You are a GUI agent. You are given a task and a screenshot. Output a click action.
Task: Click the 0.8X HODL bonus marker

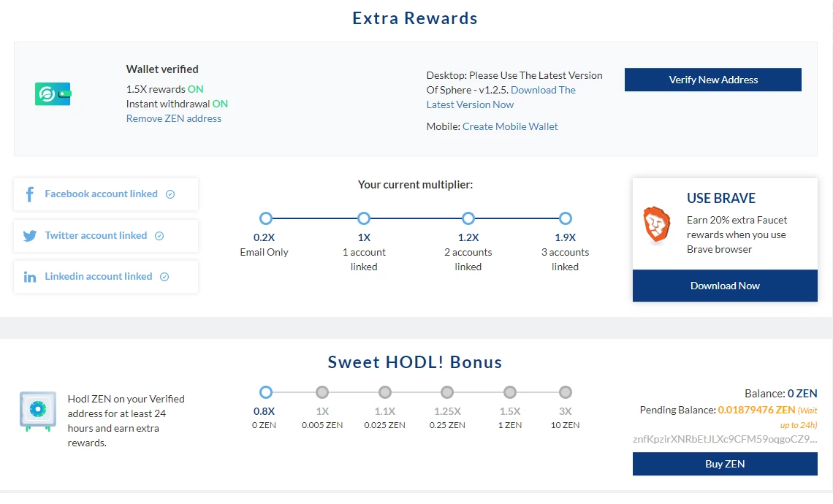[266, 392]
